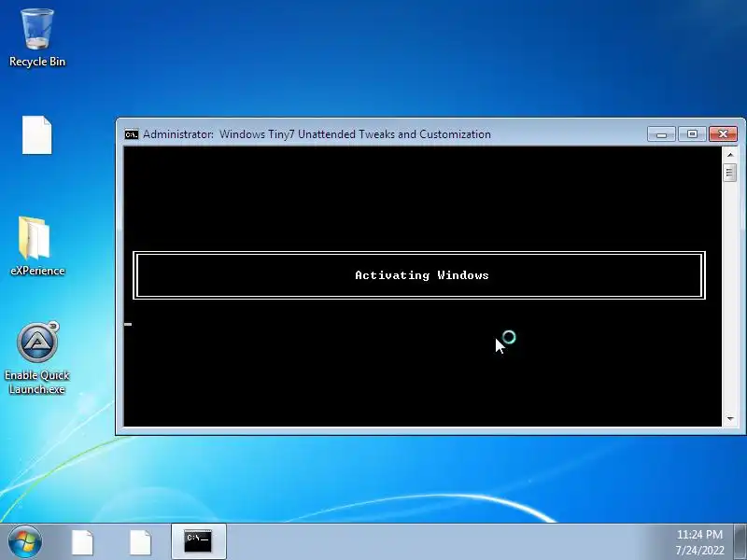Open the Windows Start orb
747x560 pixels.
click(25, 541)
